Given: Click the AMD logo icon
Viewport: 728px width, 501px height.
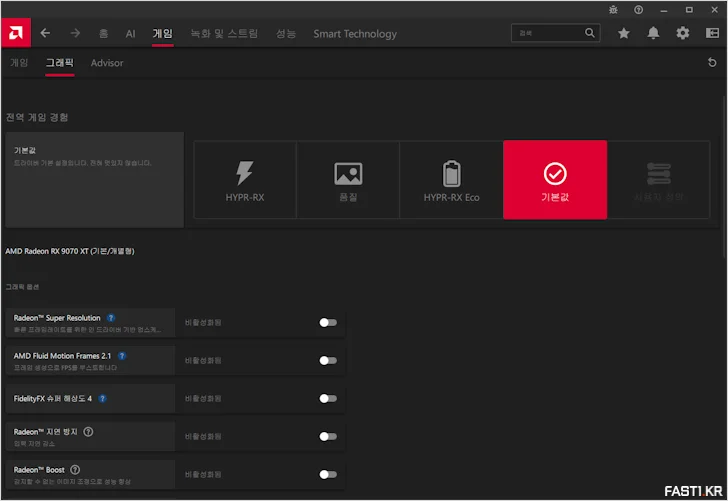Looking at the screenshot, I should point(16,33).
